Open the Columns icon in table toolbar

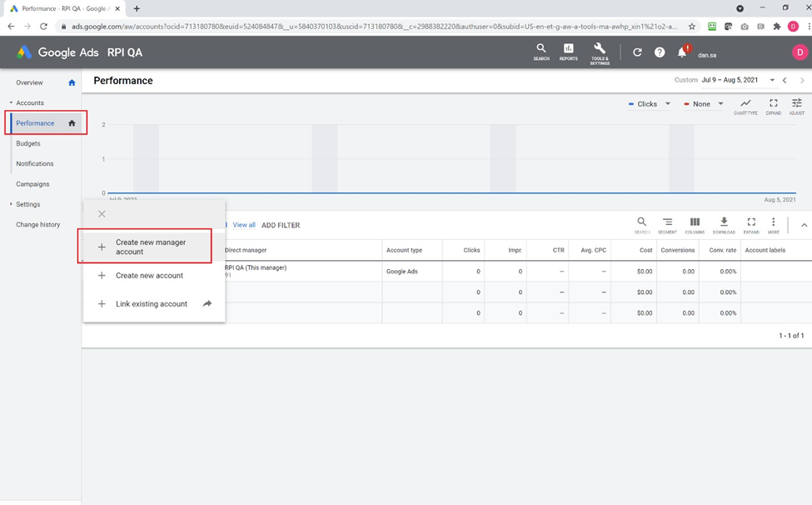pyautogui.click(x=695, y=225)
